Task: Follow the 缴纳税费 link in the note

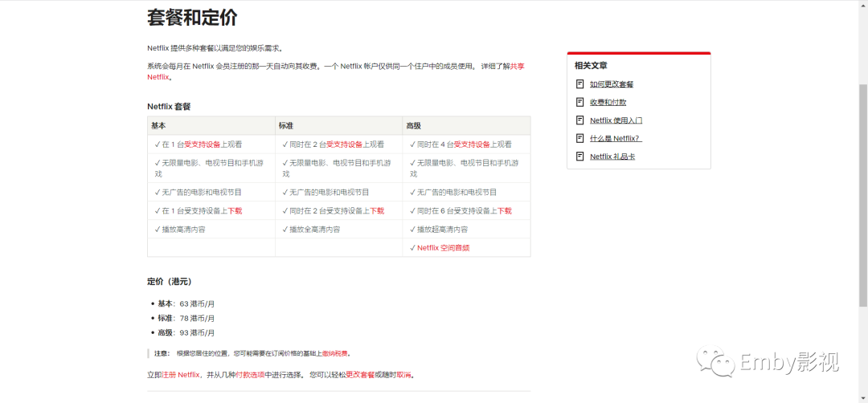Action: click(336, 353)
